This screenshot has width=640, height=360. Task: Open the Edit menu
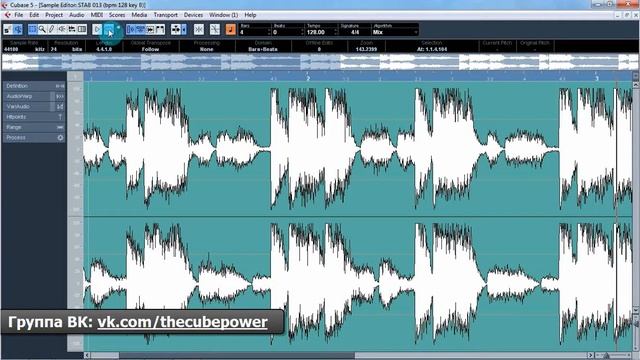pos(34,15)
